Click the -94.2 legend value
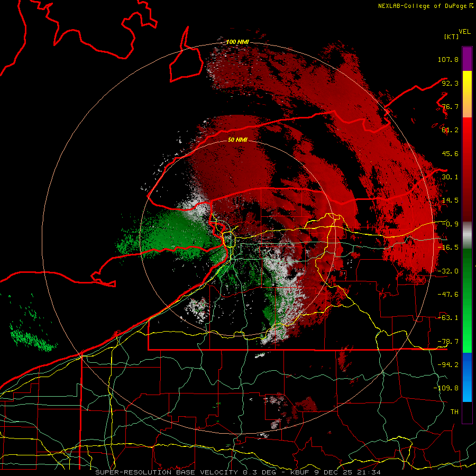Image resolution: width=476 pixels, height=476 pixels. [448, 365]
